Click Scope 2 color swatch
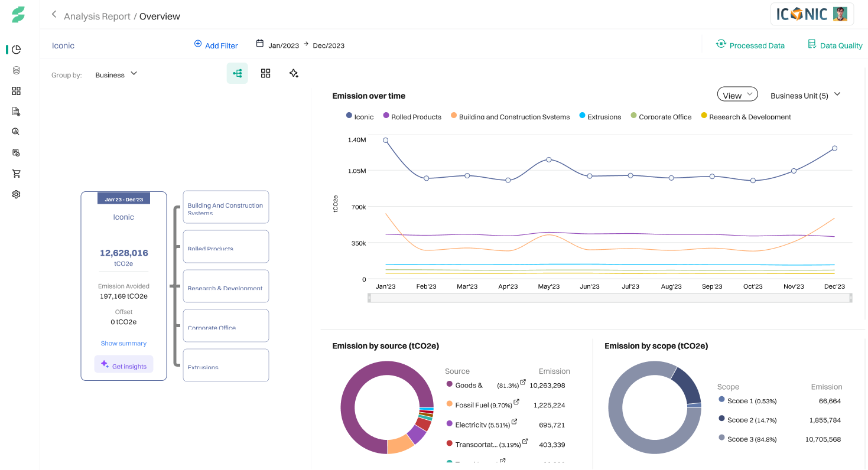The width and height of the screenshot is (868, 470). point(721,419)
